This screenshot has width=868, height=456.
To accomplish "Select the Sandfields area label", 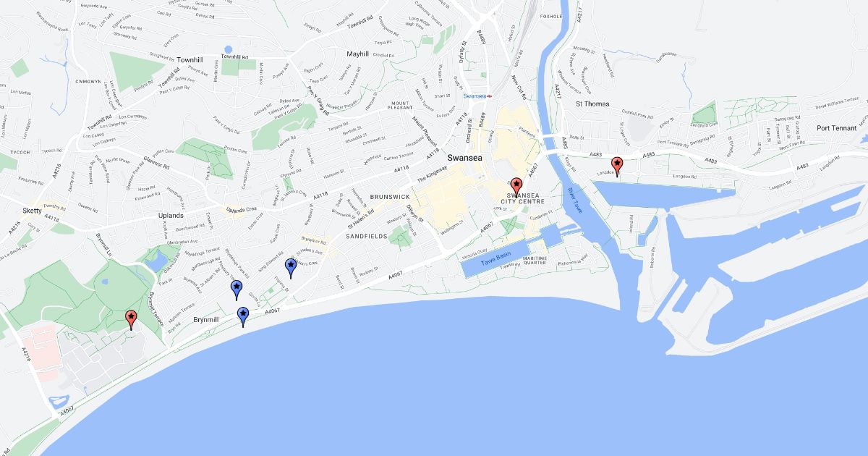I will pyautogui.click(x=366, y=236).
